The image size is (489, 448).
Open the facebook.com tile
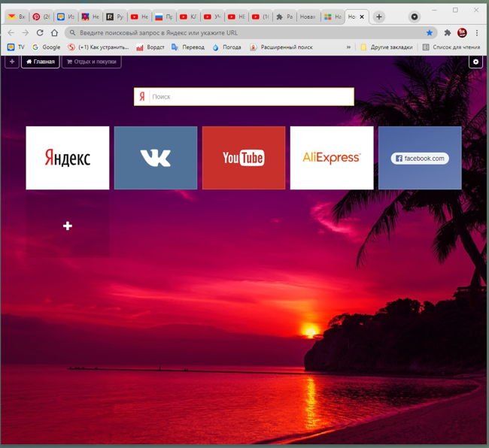click(x=420, y=158)
